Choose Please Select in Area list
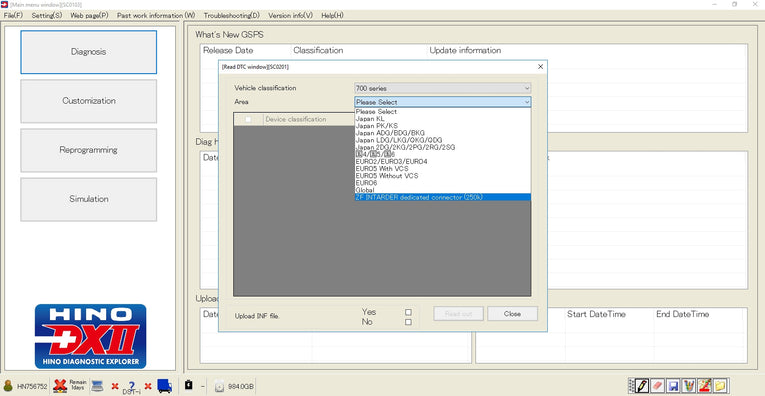This screenshot has width=765, height=396. click(x=443, y=111)
